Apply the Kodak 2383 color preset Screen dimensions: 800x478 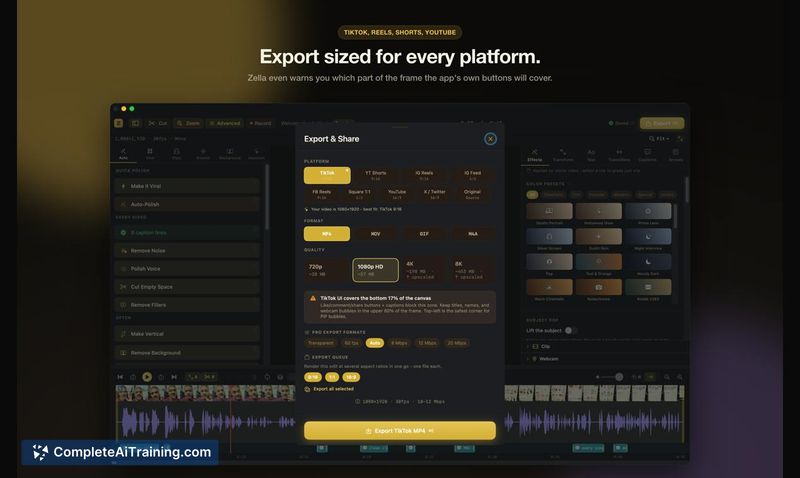point(647,290)
